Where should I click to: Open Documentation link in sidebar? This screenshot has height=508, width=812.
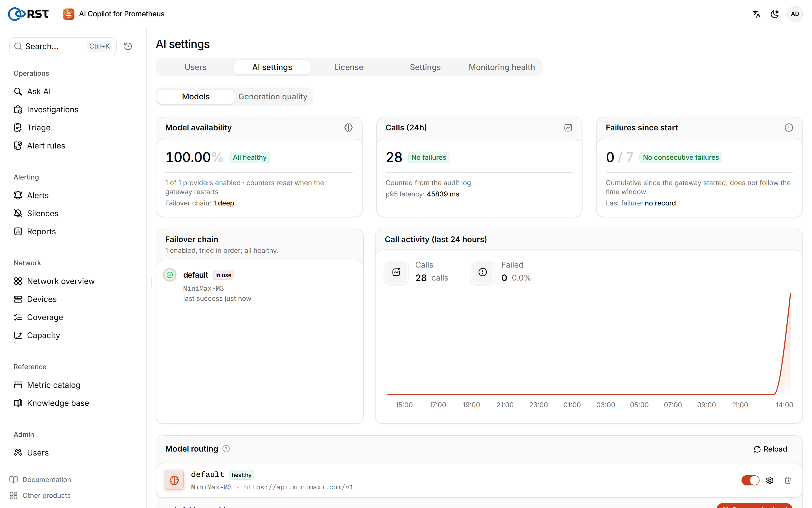coord(40,480)
